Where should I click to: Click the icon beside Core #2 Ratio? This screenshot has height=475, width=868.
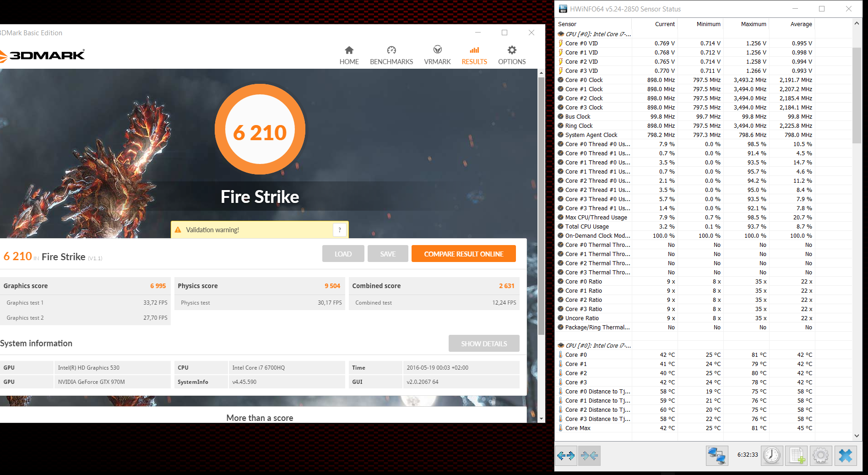560,300
